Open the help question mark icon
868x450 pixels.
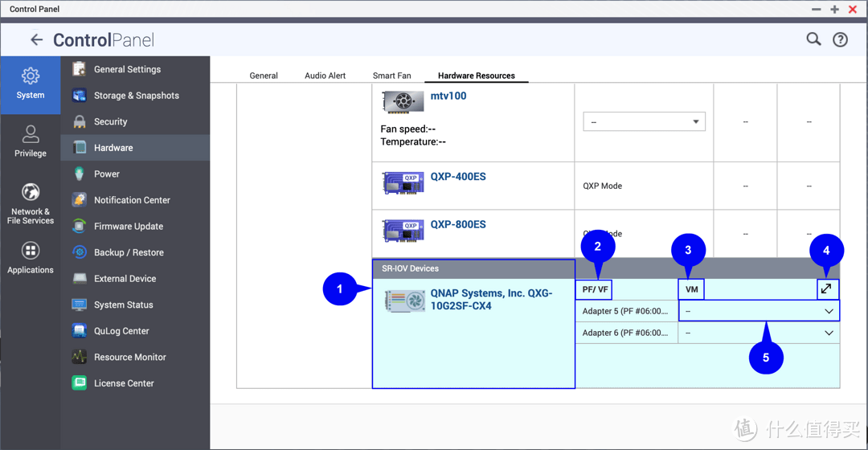[x=840, y=39]
